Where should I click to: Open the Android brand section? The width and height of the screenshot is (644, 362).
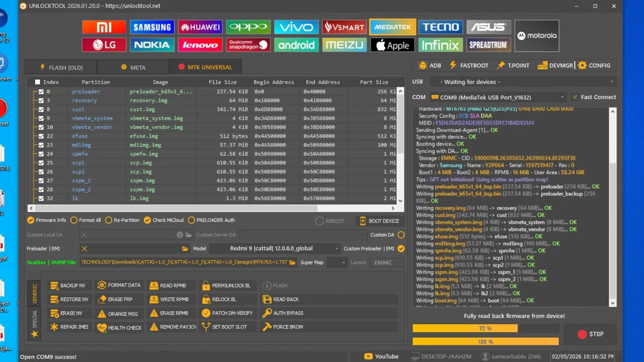(296, 45)
